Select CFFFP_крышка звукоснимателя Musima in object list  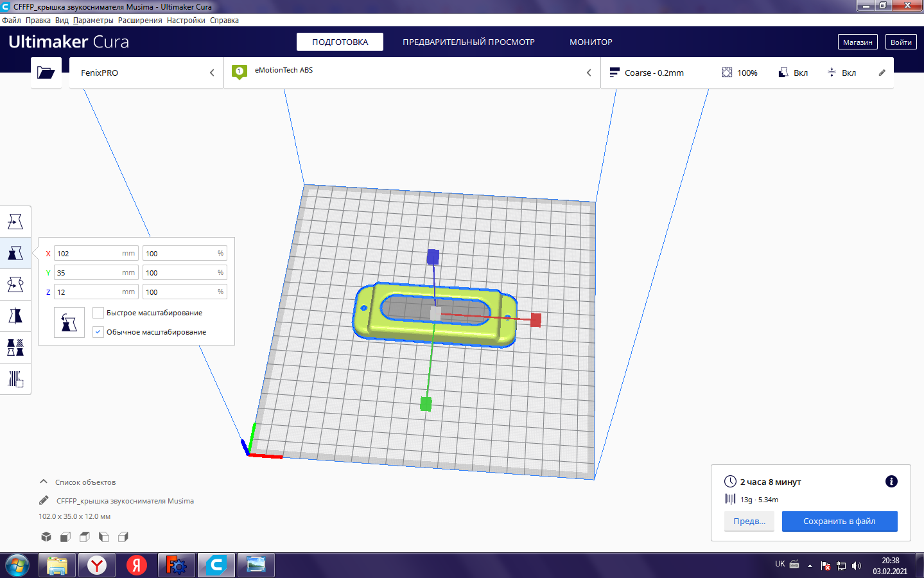point(125,501)
